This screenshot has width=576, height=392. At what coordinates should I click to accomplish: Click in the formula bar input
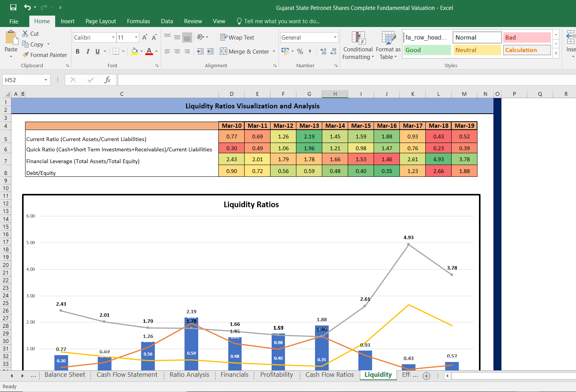(x=346, y=80)
